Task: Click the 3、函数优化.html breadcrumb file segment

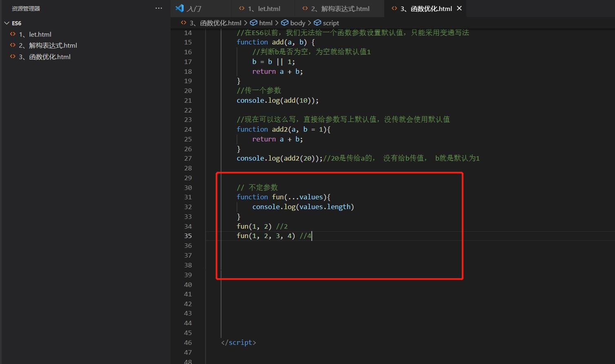Action: coord(215,23)
